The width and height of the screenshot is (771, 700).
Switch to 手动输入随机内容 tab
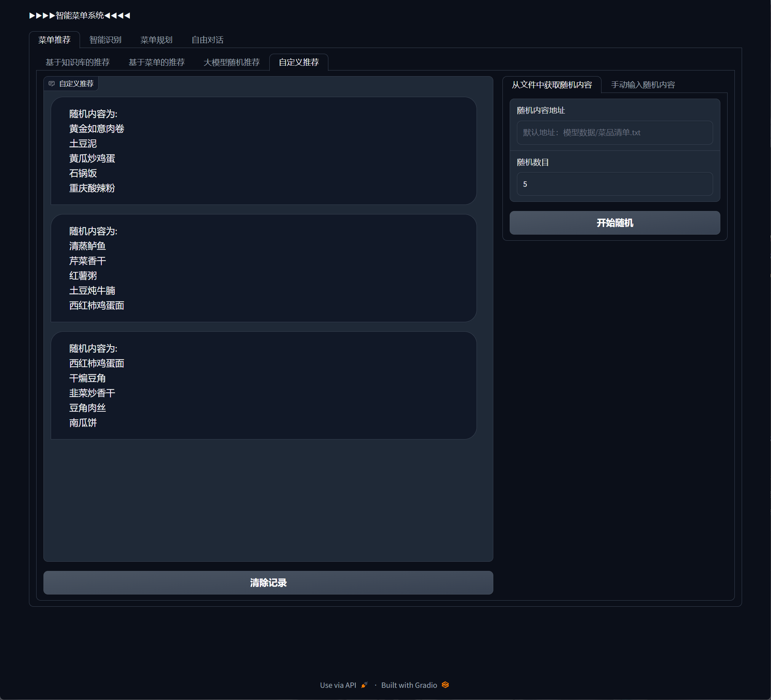[x=643, y=85]
